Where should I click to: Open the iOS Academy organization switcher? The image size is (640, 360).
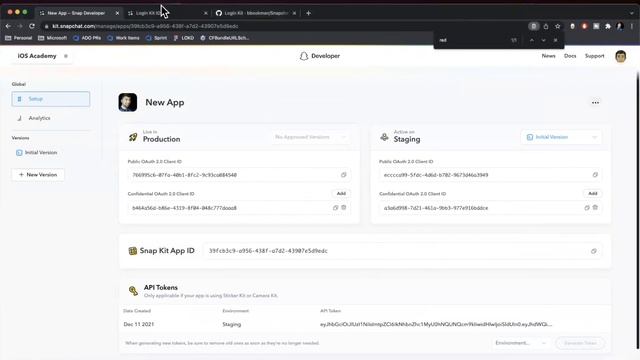(42, 56)
